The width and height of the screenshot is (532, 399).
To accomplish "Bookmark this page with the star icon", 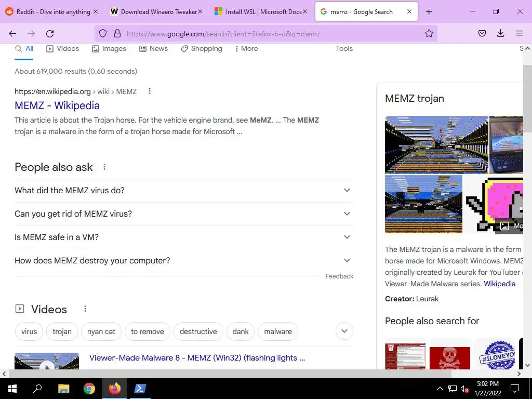I will coord(429,33).
